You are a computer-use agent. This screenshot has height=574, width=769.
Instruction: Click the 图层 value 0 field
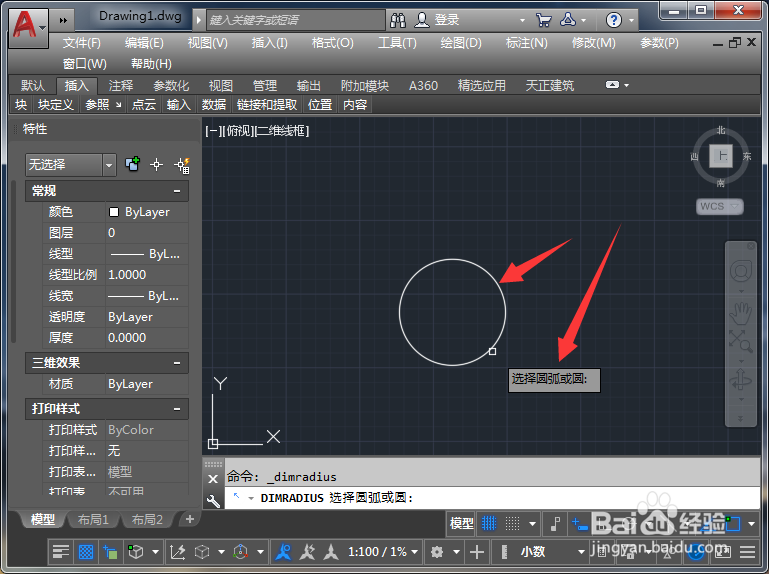click(147, 233)
